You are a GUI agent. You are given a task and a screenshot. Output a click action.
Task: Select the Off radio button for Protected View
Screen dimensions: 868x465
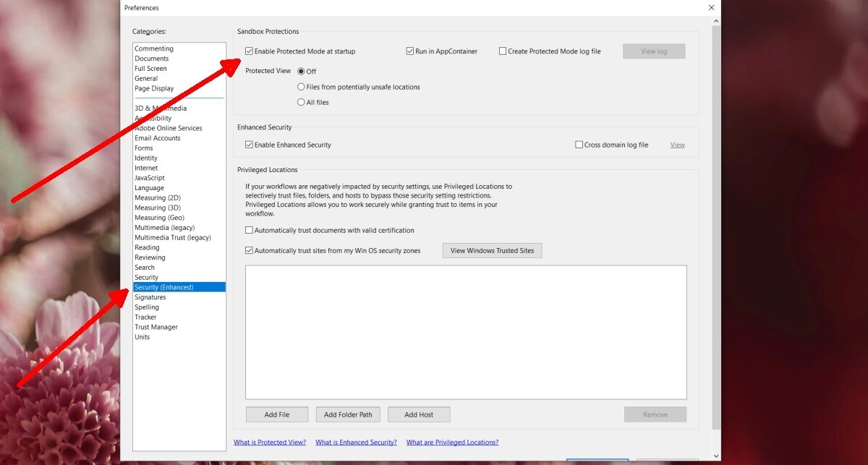tap(301, 72)
